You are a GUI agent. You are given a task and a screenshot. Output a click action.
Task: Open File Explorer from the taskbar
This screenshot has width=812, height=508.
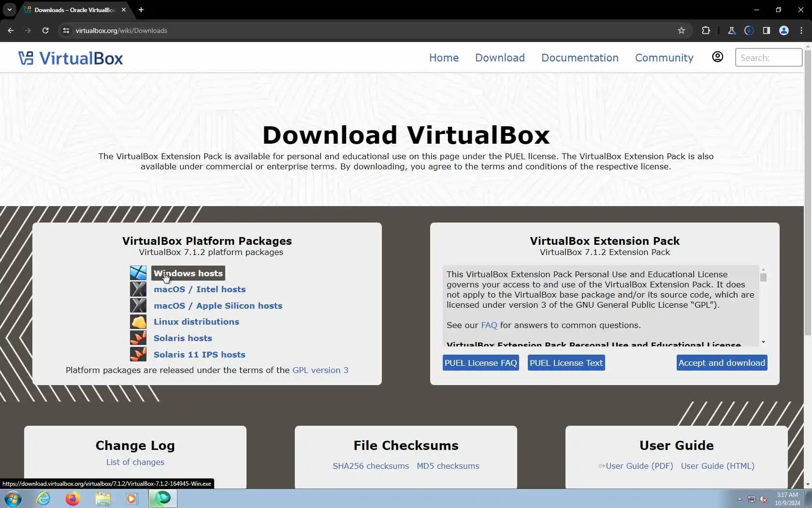(102, 498)
